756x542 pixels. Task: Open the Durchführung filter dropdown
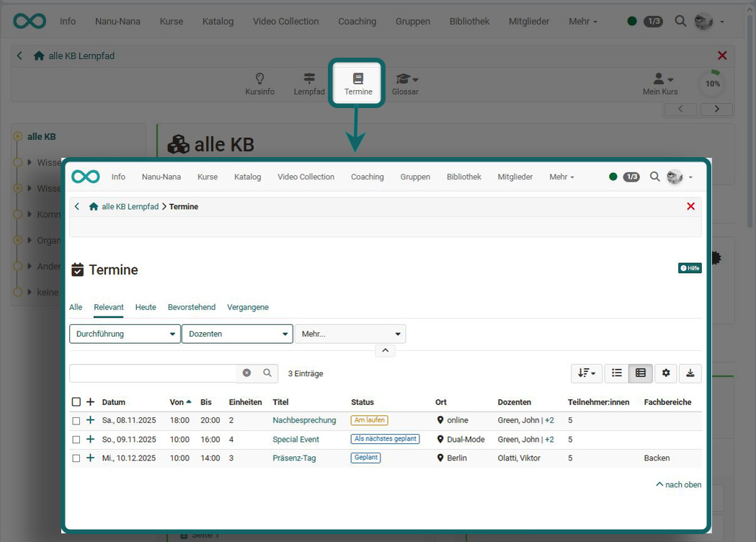click(124, 334)
